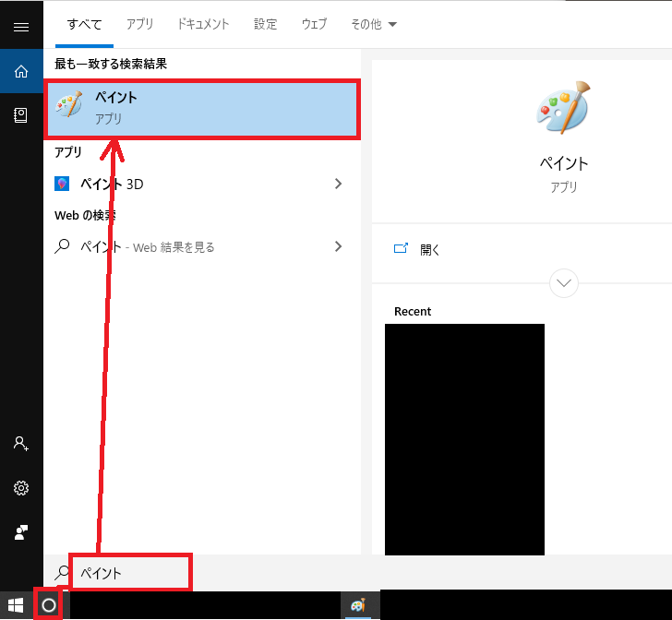
Task: Open the settings gear in sidebar
Action: [21, 487]
